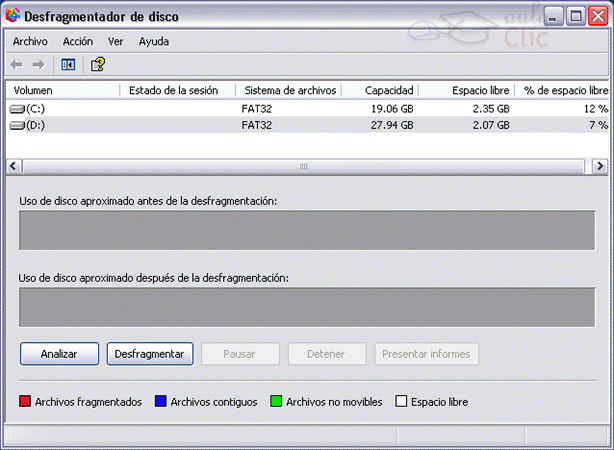Click the 12 % free space value
The height and width of the screenshot is (450, 614).
596,109
